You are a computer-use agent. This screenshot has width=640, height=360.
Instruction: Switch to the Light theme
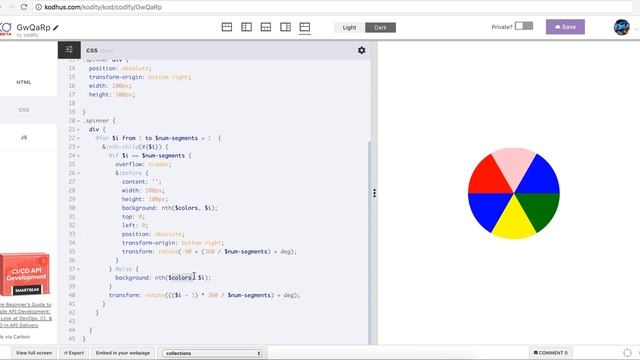click(x=349, y=27)
